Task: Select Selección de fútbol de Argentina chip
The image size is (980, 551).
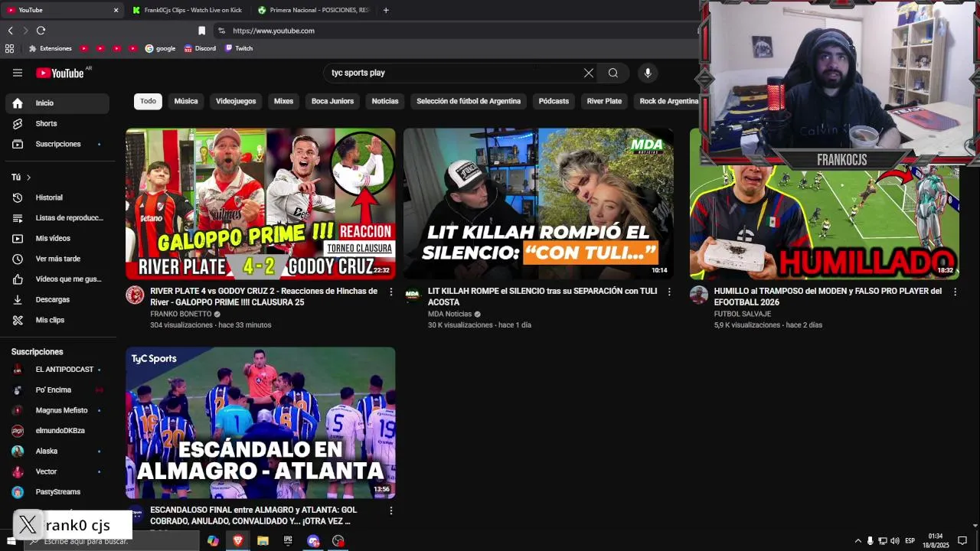Action: pos(469,101)
